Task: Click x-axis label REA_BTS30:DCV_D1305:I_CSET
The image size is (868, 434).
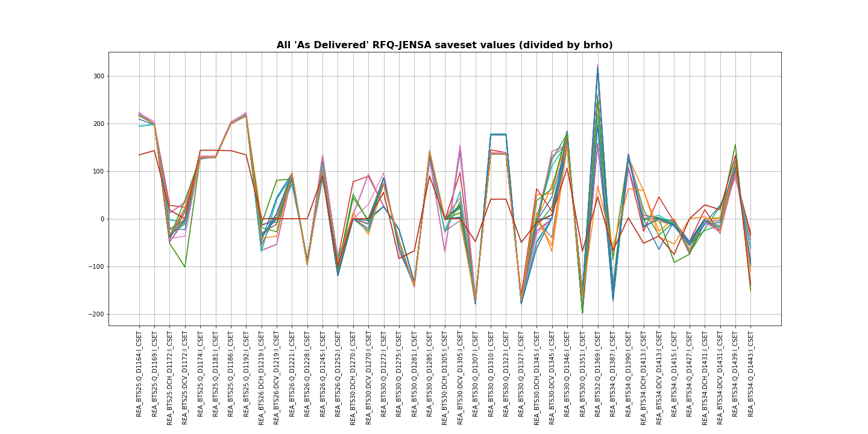Action: [x=461, y=378]
